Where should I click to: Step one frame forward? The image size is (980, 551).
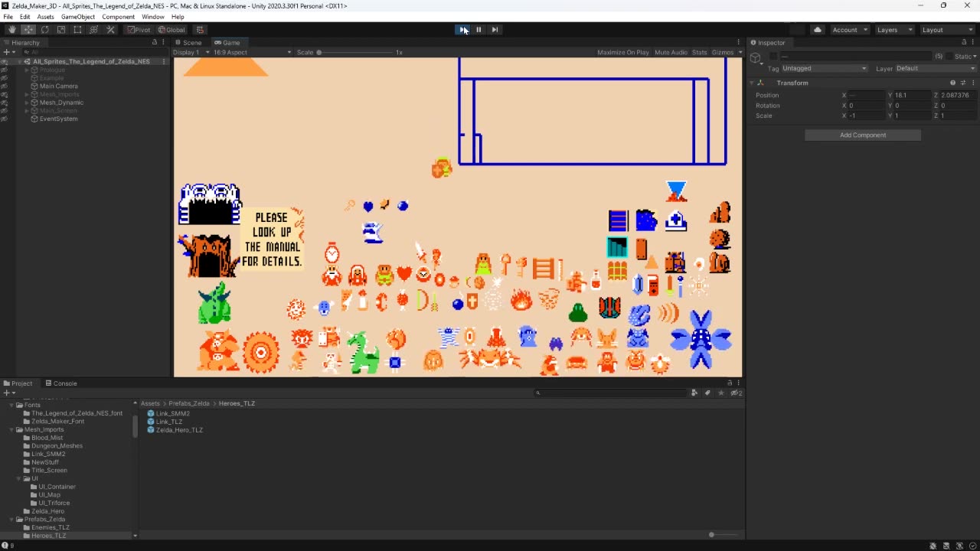[495, 30]
